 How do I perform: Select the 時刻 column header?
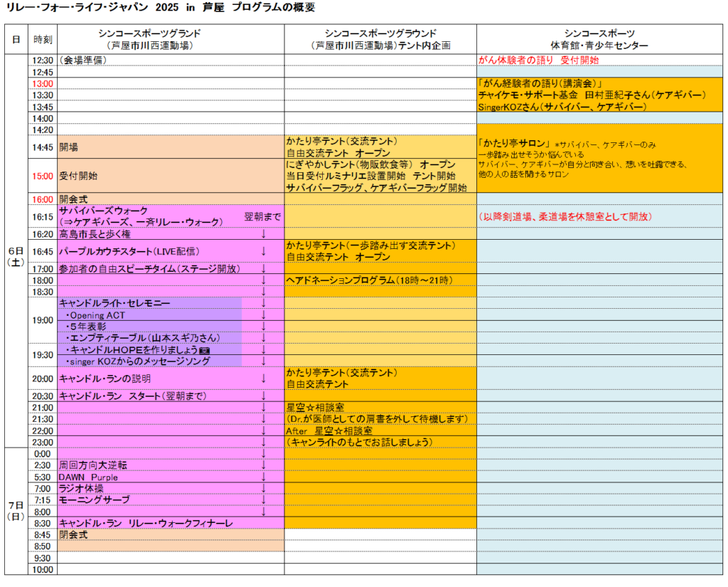pyautogui.click(x=43, y=39)
